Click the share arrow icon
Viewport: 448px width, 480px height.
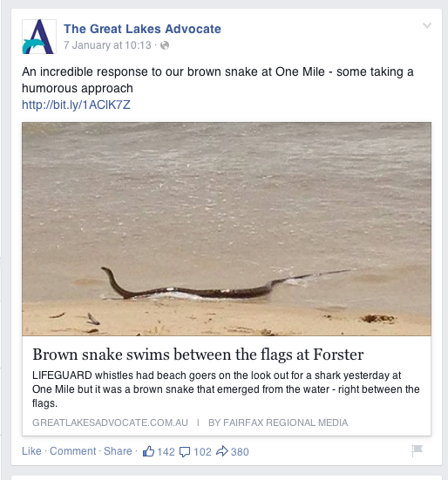(222, 451)
